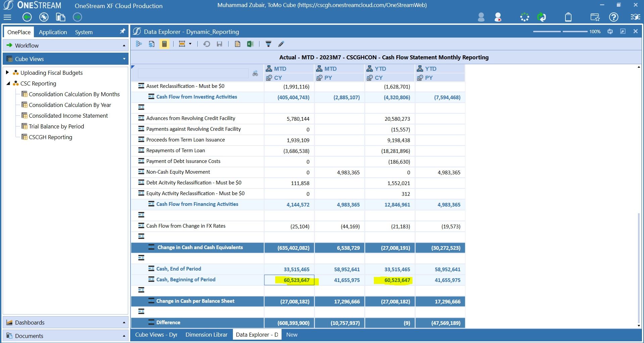This screenshot has height=343, width=644.
Task: Open the filter tool in the toolbar
Action: point(268,44)
